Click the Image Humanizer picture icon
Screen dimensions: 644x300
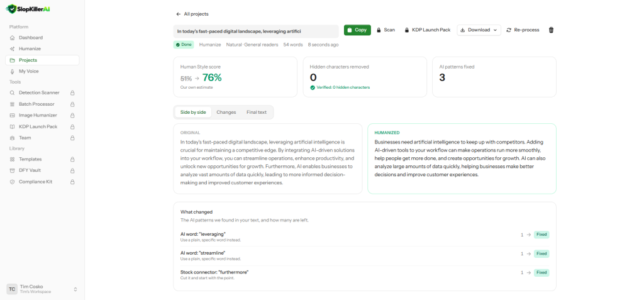[x=13, y=116]
